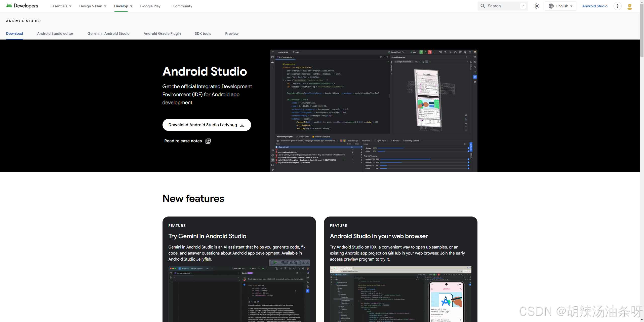Viewport: 644px width, 322px height.
Task: Click the release notes document icon
Action: coord(208,141)
